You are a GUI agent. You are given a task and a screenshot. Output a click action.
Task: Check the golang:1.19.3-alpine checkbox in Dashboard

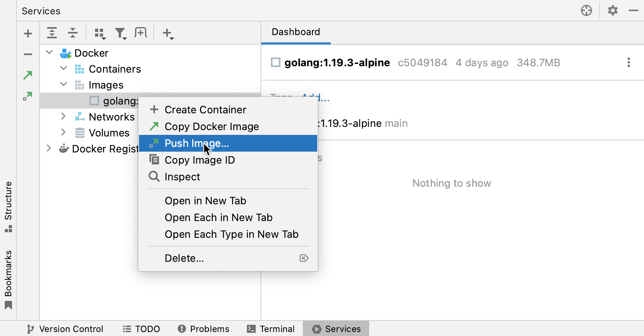[x=276, y=62]
